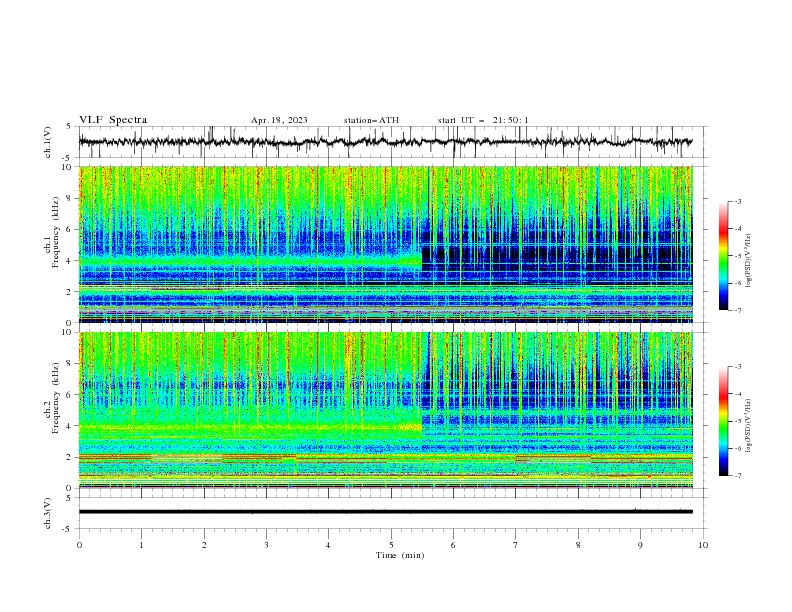792x612 pixels.
Task: Click the "start UT = 21:50:1" text
Action: [x=483, y=120]
